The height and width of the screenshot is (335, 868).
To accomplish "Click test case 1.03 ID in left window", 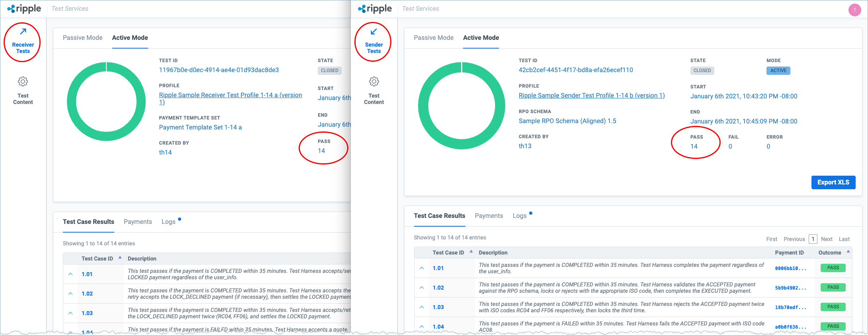I will coord(87,313).
